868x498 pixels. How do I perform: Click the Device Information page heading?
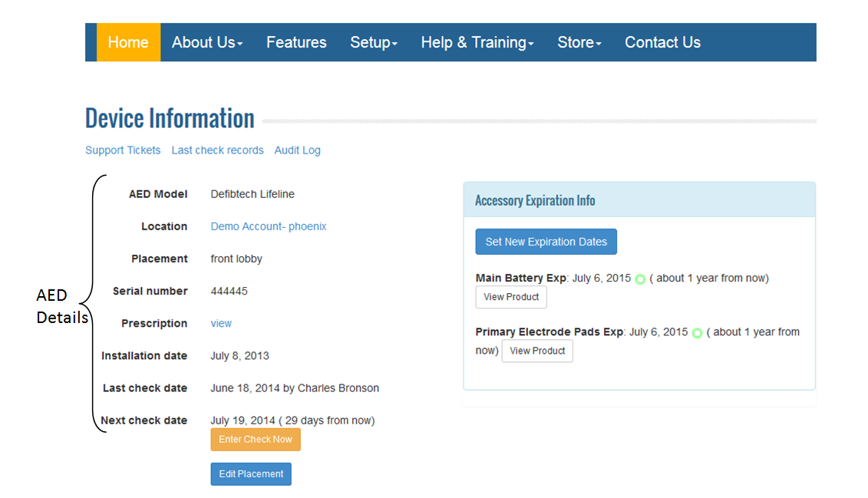tap(170, 117)
